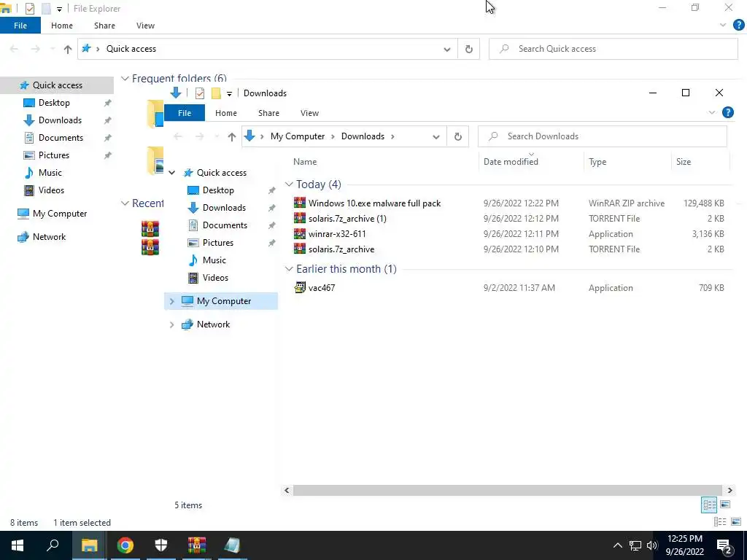
Task: Open the File menu in back File Explorer window
Action: click(20, 26)
